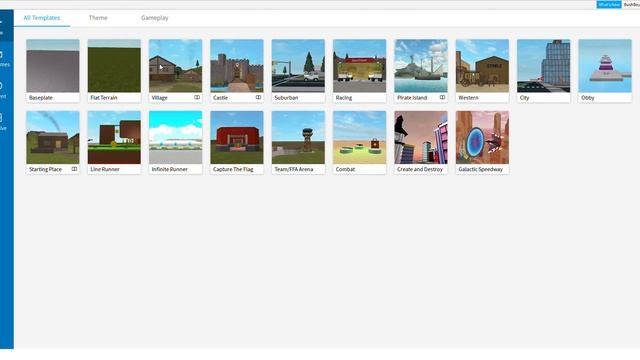The height and width of the screenshot is (360, 640).
Task: Choose the Galactic Speedway template thumbnail
Action: (x=482, y=138)
